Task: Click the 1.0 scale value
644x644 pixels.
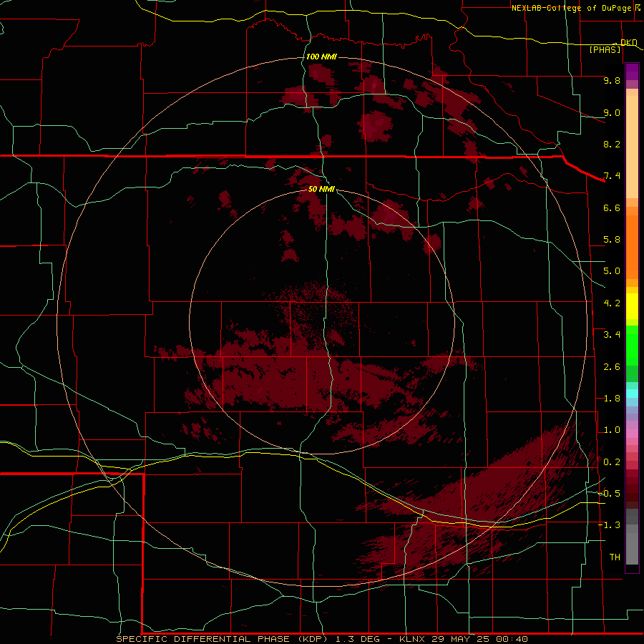Action: 612,430
